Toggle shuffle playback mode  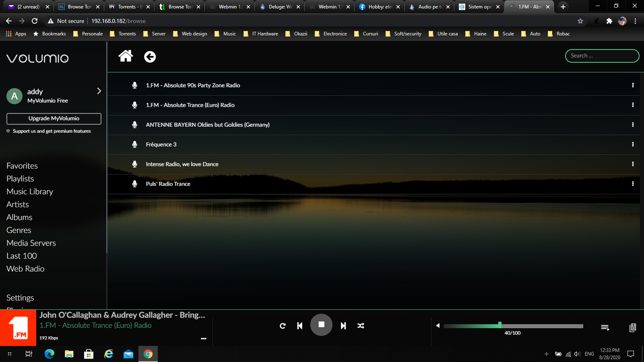(x=361, y=326)
